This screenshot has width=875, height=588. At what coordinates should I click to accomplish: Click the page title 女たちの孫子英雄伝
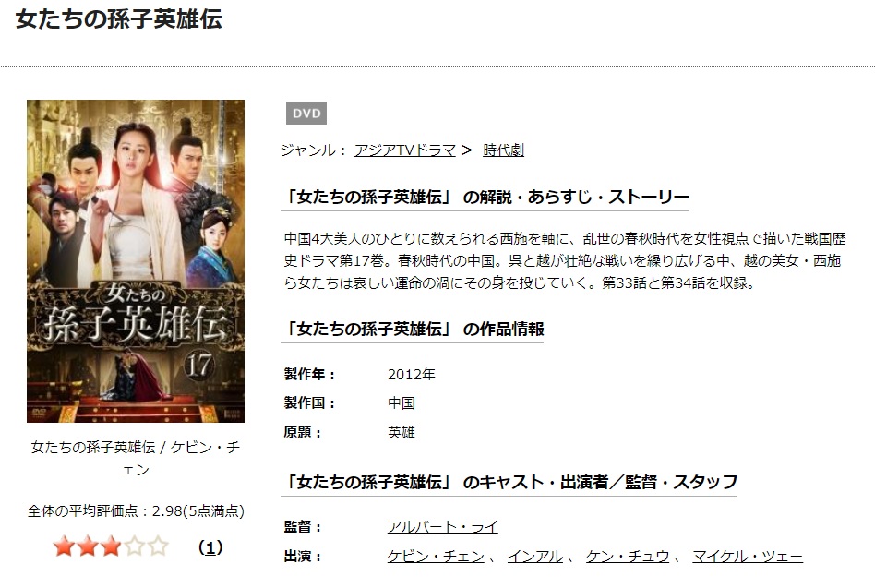tap(119, 19)
